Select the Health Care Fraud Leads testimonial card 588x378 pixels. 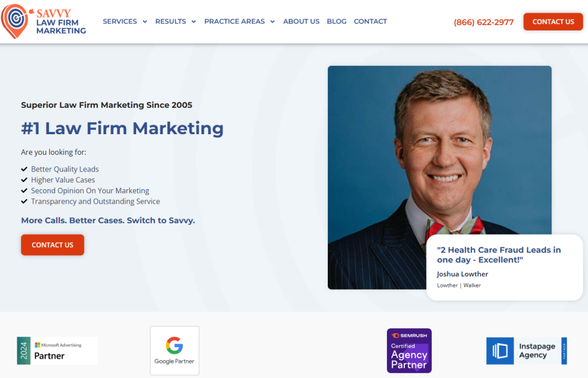point(504,267)
